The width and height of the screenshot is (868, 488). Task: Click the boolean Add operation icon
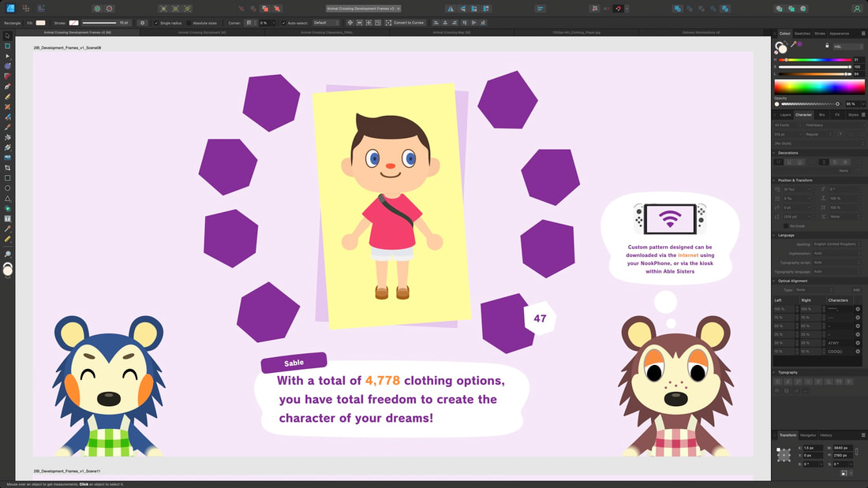click(x=678, y=9)
